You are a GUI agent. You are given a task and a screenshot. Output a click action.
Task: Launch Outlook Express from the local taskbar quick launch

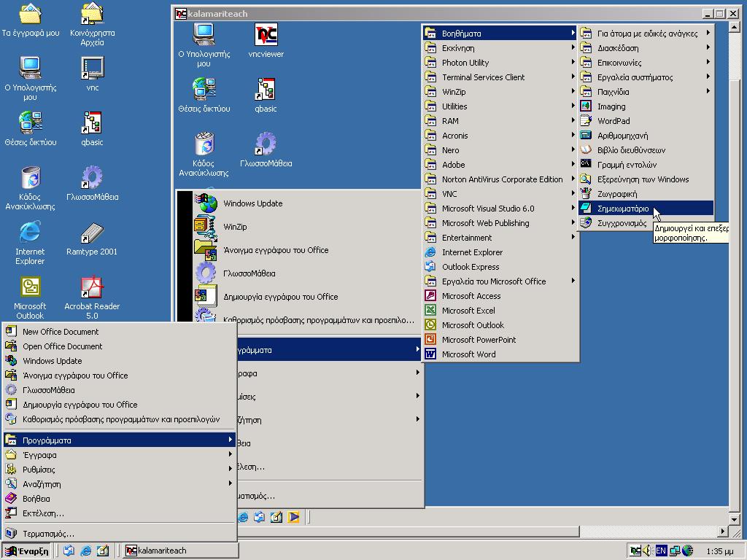click(69, 551)
